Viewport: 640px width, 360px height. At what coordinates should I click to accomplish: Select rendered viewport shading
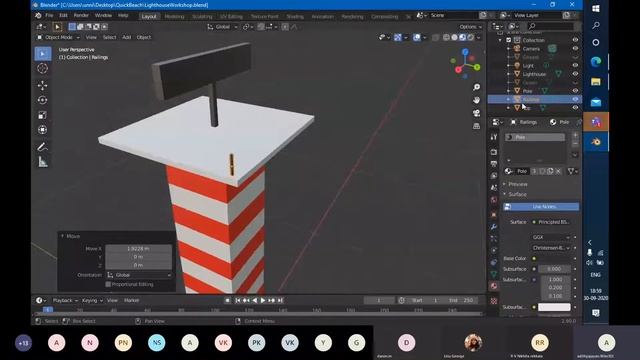coord(471,37)
